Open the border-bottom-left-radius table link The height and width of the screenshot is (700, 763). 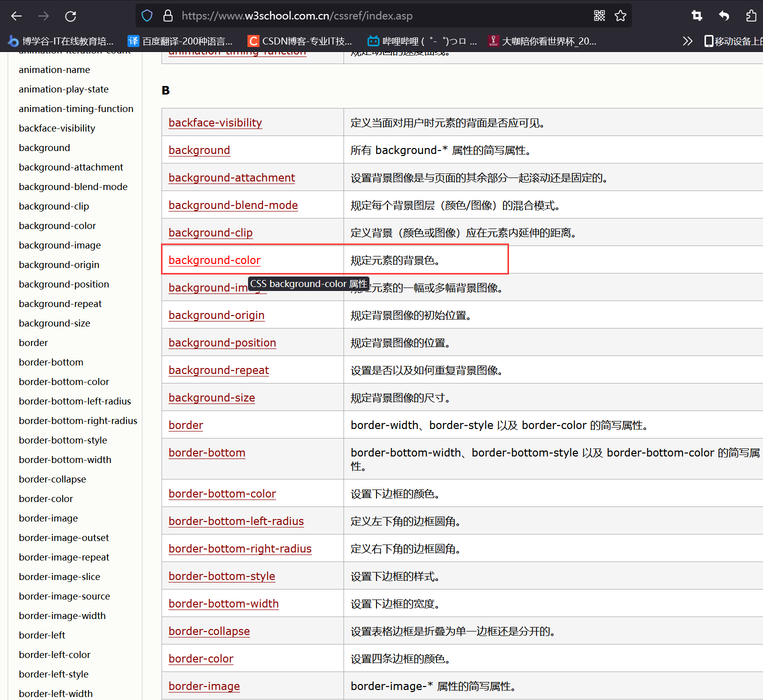coord(236,521)
